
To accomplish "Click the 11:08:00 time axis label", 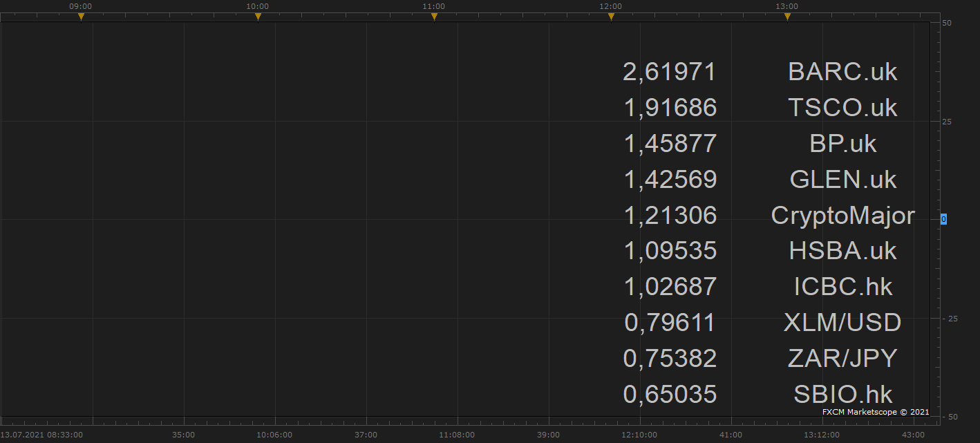I will (457, 435).
